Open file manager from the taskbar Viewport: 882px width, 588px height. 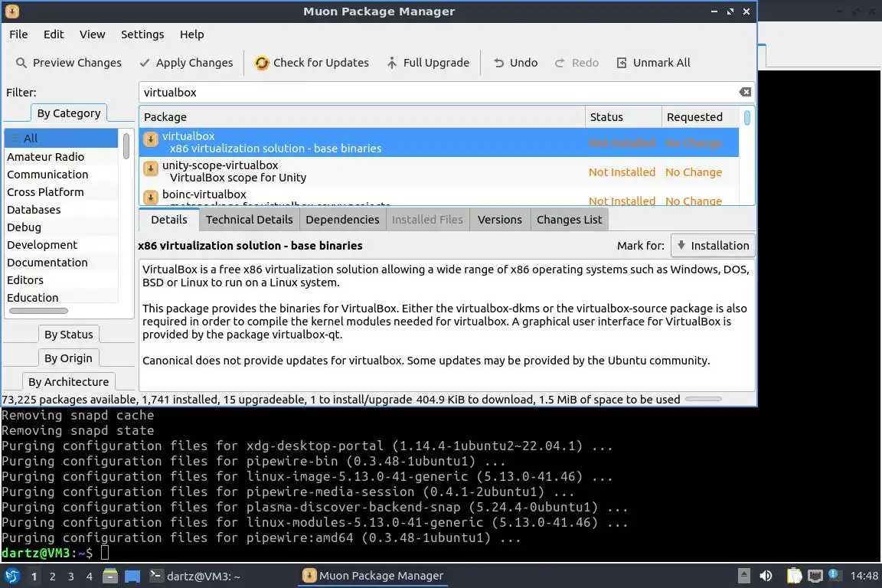pos(110,576)
